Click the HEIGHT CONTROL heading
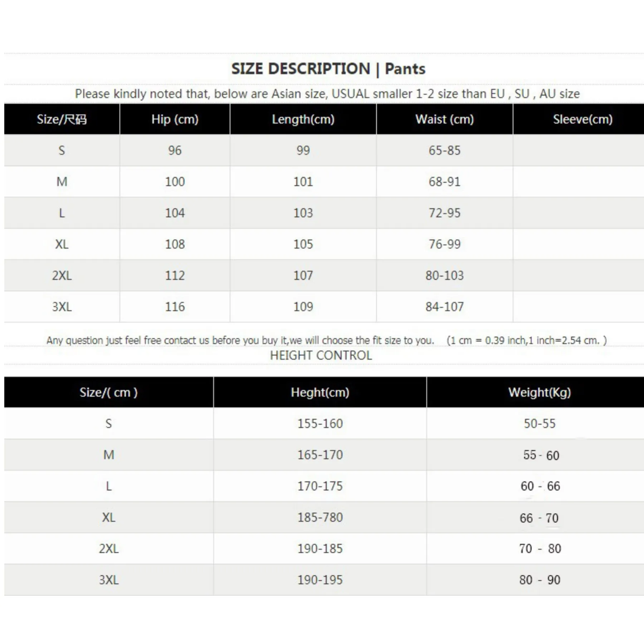Viewport: 644px width, 644px height. click(321, 355)
